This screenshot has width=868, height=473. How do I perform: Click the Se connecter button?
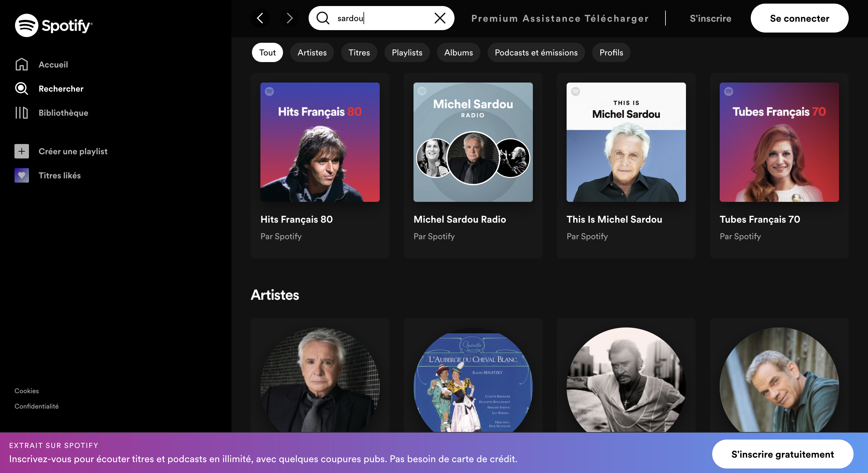pyautogui.click(x=799, y=18)
